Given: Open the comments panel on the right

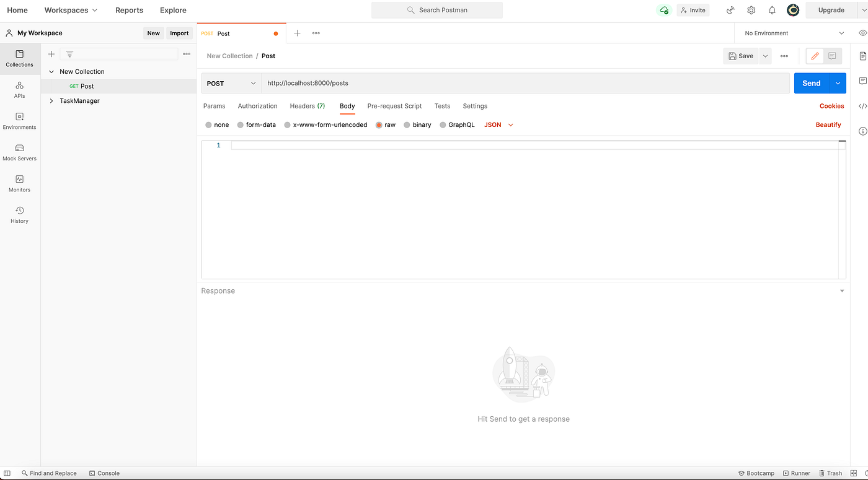Looking at the screenshot, I should 862,81.
